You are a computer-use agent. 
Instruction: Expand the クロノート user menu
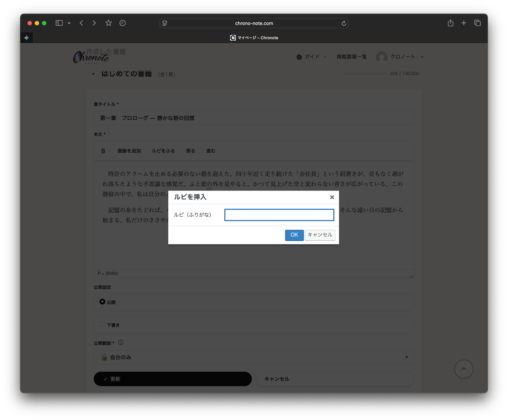click(403, 57)
